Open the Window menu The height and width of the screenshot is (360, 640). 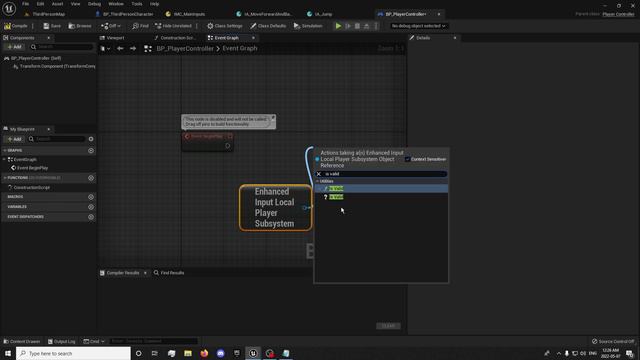[116, 4]
